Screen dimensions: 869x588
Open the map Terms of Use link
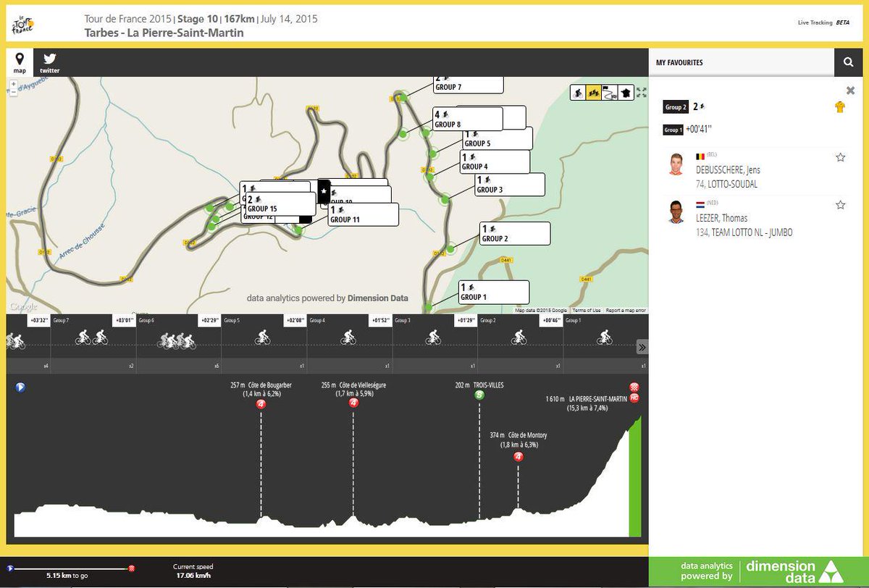[586, 311]
